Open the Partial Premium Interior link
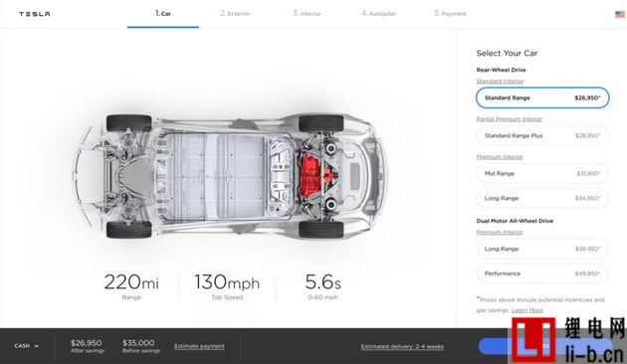Screen dimensions: 627x364 [x=509, y=119]
